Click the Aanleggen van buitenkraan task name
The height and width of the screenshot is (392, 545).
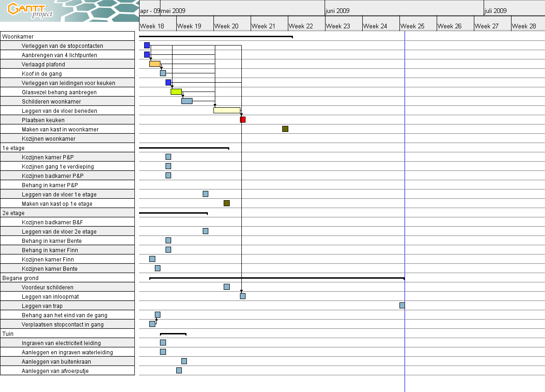coord(56,361)
